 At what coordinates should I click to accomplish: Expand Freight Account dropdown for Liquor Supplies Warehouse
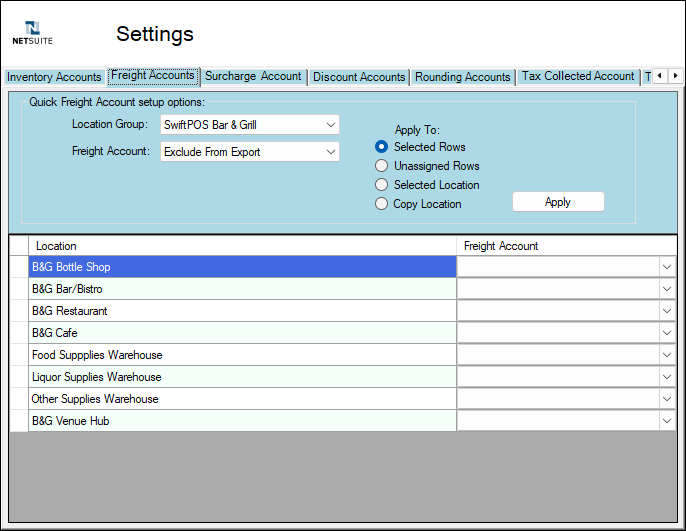tap(667, 377)
